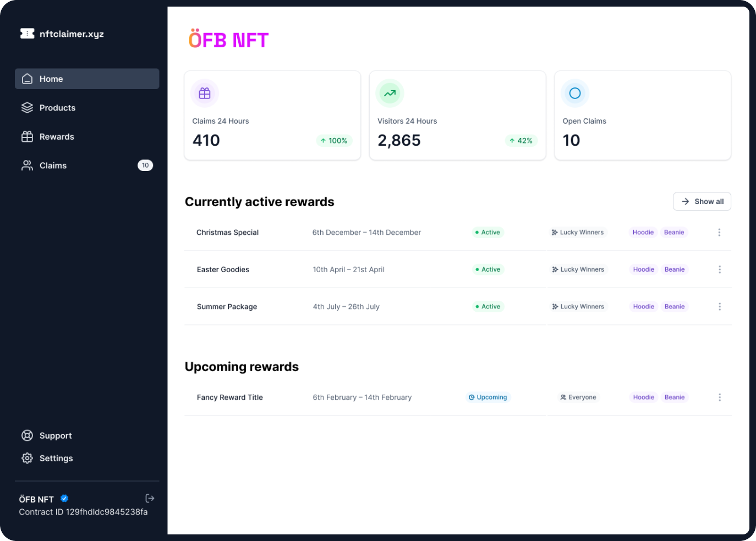Viewport: 756px width, 541px height.
Task: Navigate to Rewards in the sidebar
Action: (56, 137)
